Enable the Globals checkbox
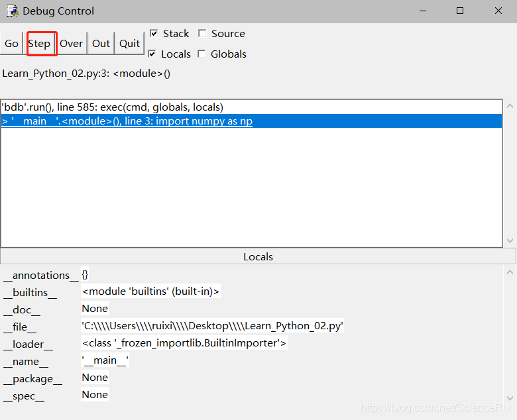 click(201, 54)
